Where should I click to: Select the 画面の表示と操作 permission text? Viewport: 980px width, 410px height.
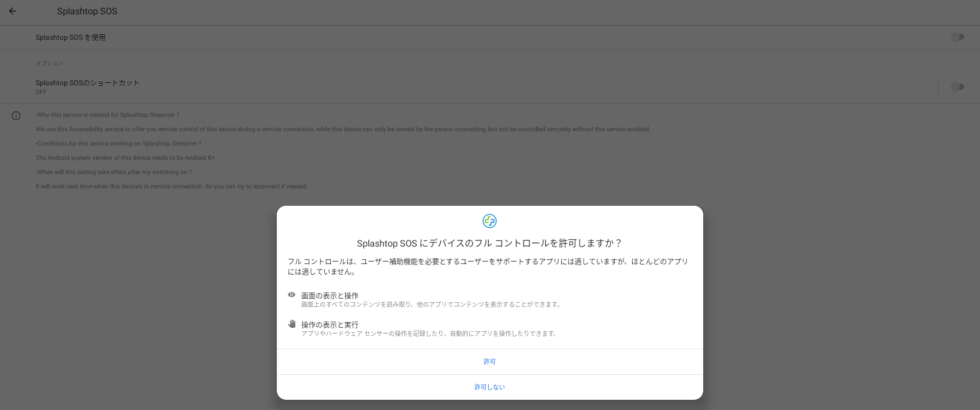(x=330, y=296)
